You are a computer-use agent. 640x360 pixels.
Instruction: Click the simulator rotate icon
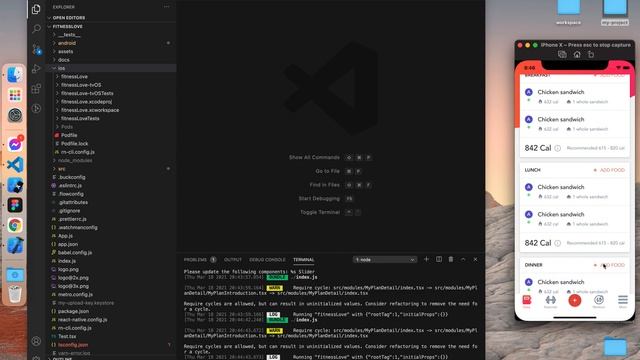pos(591,54)
